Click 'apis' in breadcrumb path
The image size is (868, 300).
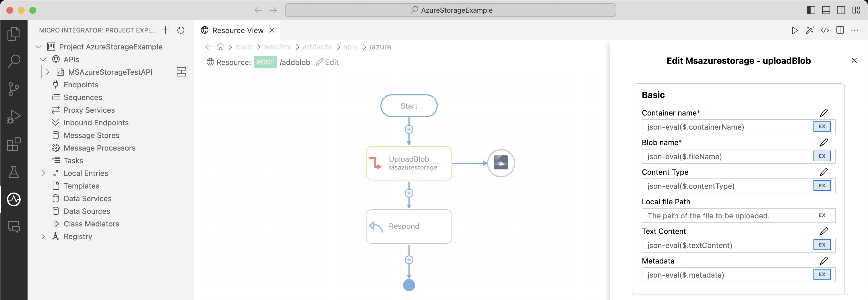[x=350, y=47]
